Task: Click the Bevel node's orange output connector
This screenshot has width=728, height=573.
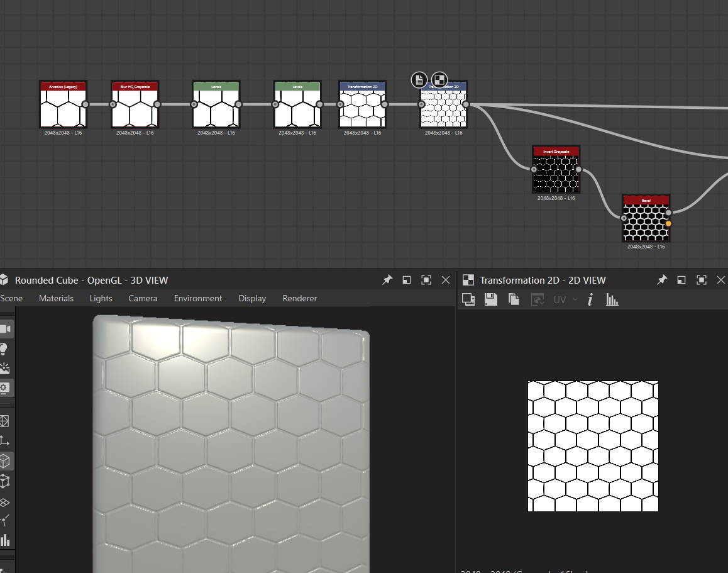Action: pyautogui.click(x=668, y=224)
